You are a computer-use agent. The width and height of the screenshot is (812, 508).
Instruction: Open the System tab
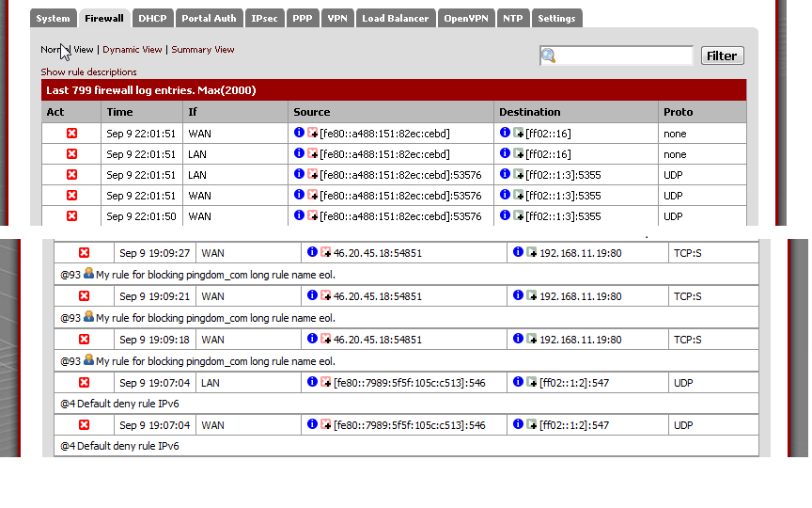click(54, 18)
